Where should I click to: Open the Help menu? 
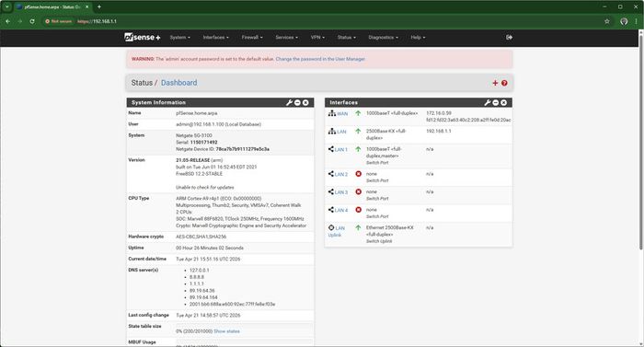418,38
